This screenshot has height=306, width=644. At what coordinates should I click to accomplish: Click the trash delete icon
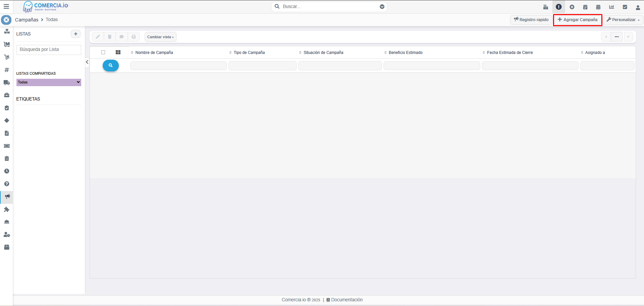click(109, 37)
